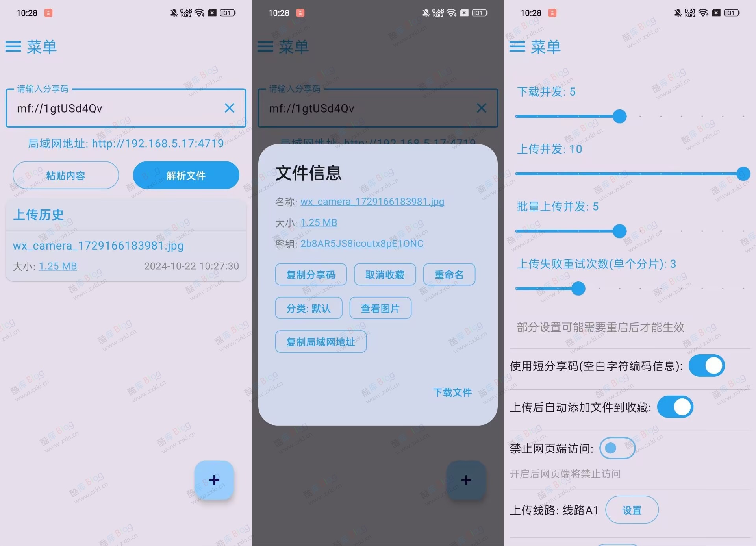Click the add new file plus icon
Screen dimensions: 756x546
[214, 479]
